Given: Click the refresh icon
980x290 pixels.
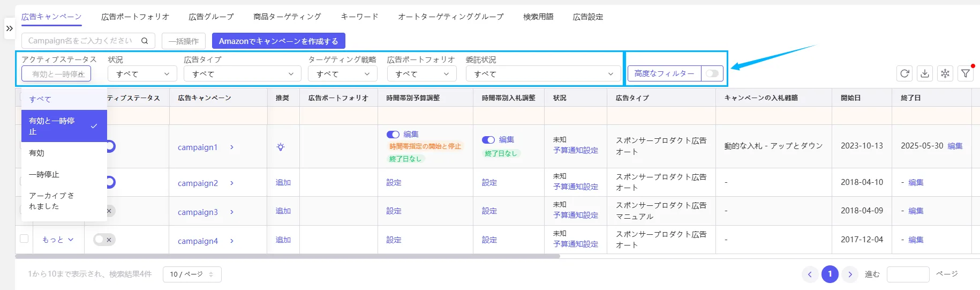Looking at the screenshot, I should click(x=904, y=73).
